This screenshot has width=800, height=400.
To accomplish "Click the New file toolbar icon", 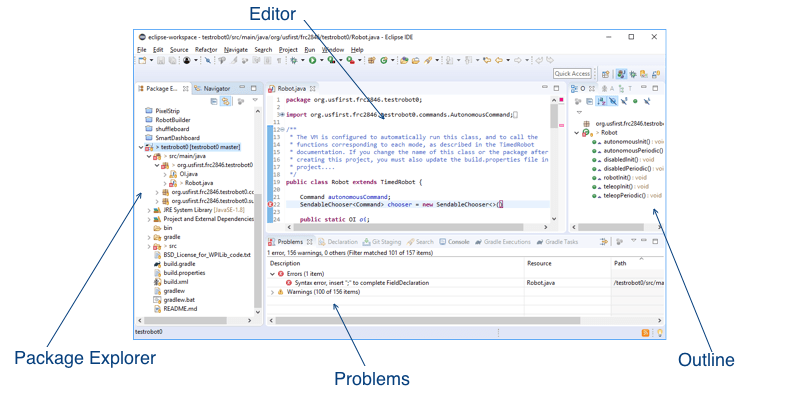I will [141, 60].
